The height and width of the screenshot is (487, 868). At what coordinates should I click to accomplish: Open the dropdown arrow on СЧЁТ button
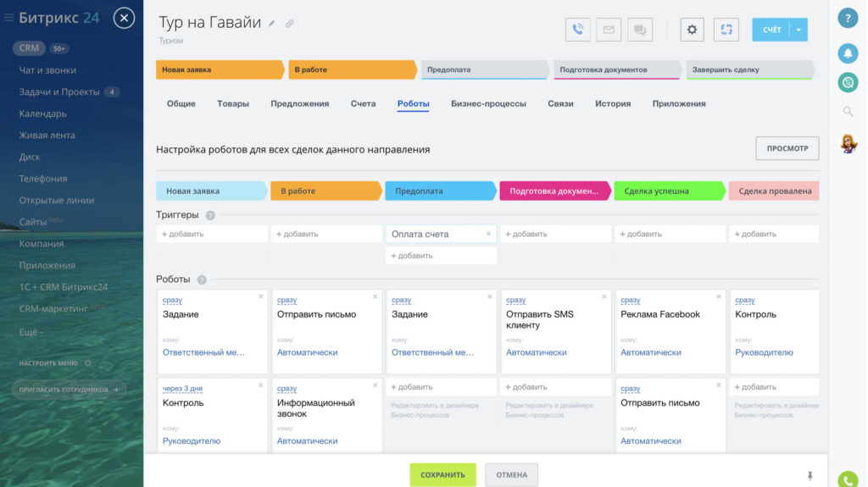pyautogui.click(x=798, y=30)
